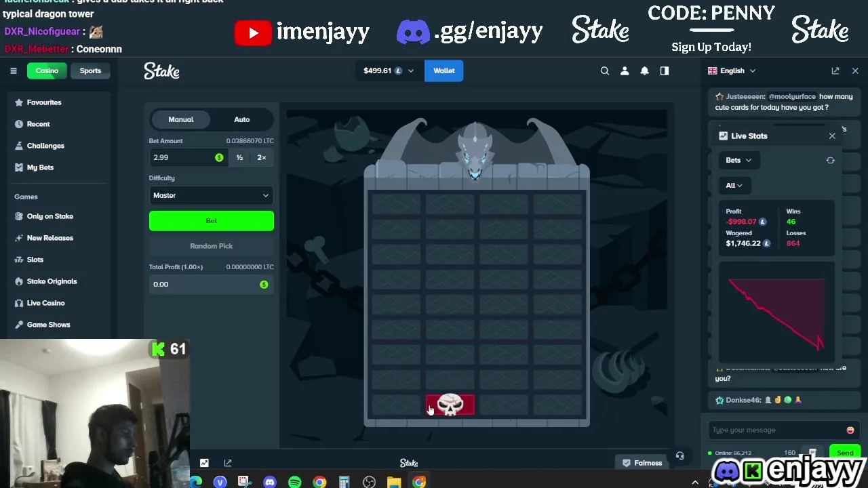This screenshot has width=868, height=488.
Task: Open Game Shows in sidebar
Action: point(48,325)
